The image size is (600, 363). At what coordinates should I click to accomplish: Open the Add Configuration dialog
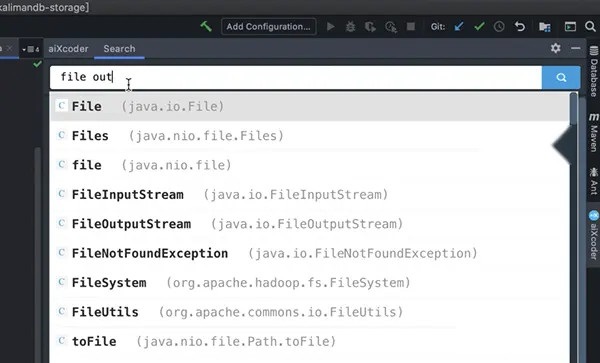(x=269, y=26)
